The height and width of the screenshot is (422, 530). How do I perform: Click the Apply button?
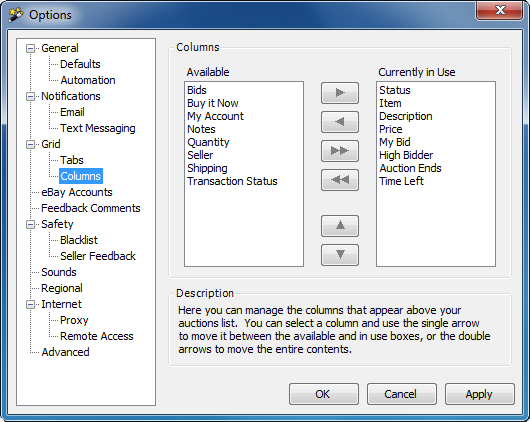[x=480, y=394]
